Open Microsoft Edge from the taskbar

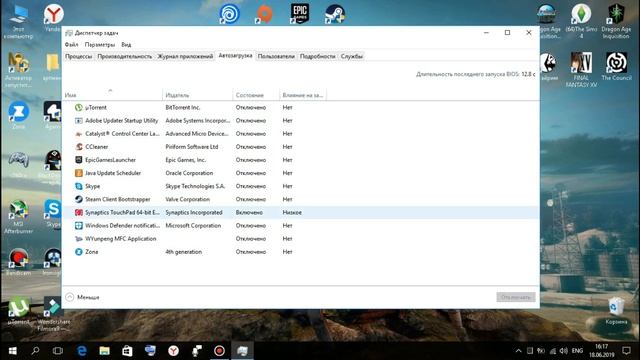point(82,351)
